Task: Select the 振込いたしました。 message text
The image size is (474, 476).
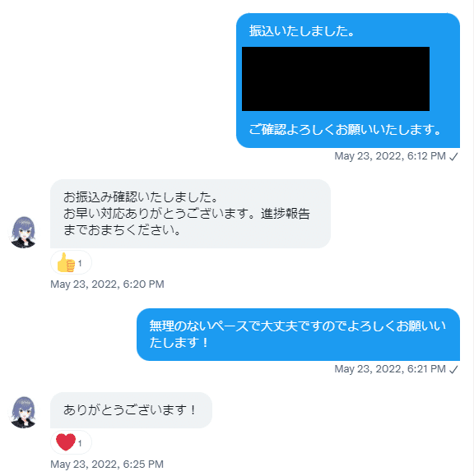Action: pos(302,31)
